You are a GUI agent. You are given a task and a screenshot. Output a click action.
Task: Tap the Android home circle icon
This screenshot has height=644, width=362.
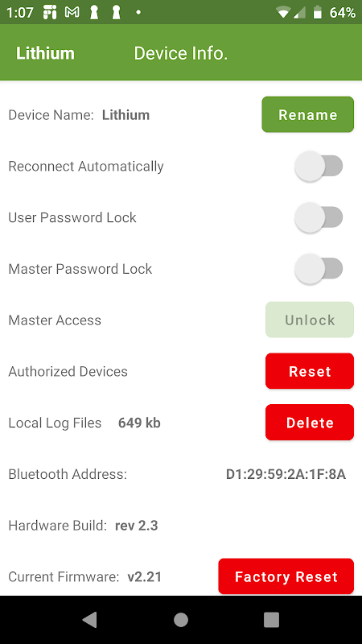pos(180,620)
